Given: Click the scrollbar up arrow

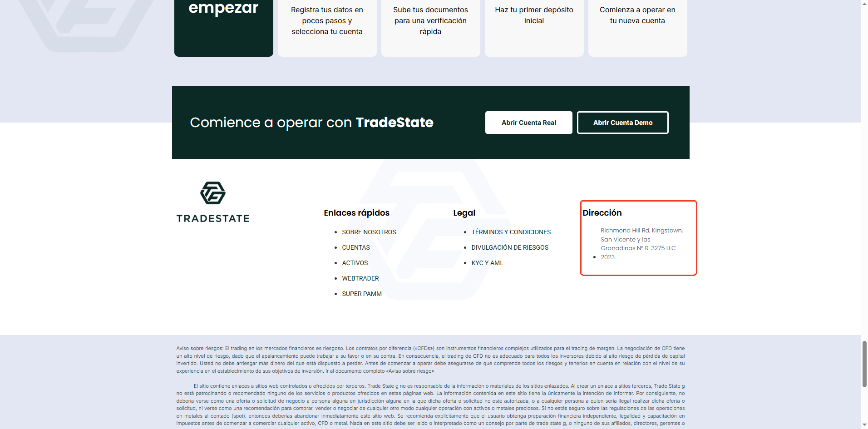Looking at the screenshot, I should [864, 4].
